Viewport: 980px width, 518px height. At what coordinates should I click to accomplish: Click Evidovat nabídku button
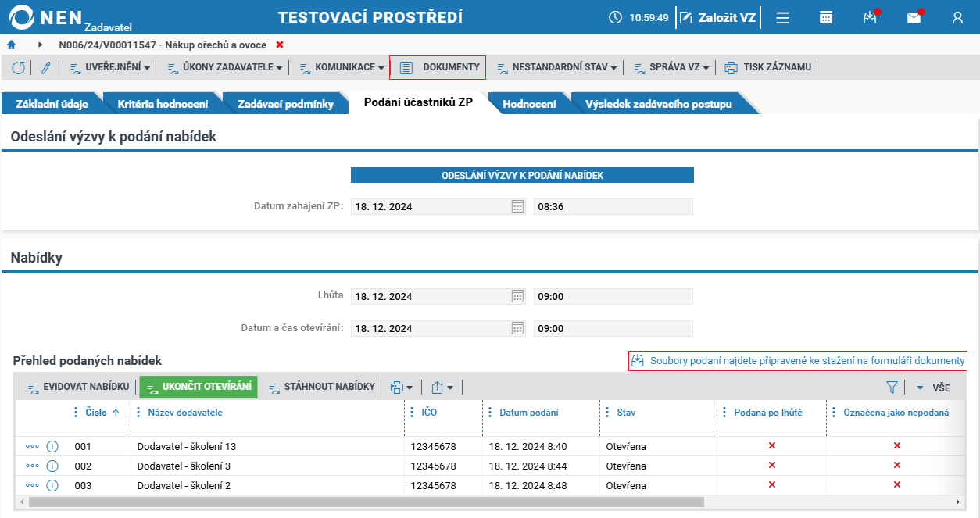[78, 387]
